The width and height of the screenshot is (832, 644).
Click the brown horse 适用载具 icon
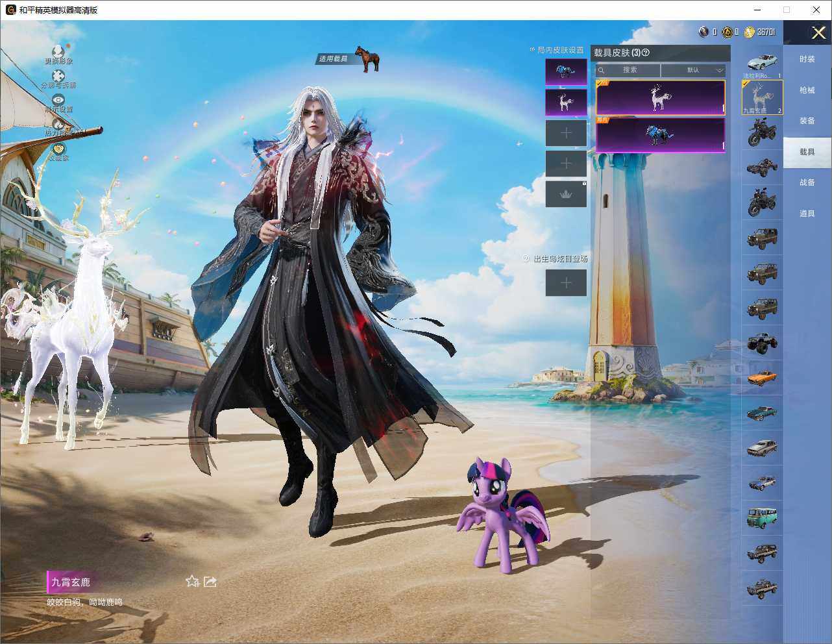click(367, 59)
